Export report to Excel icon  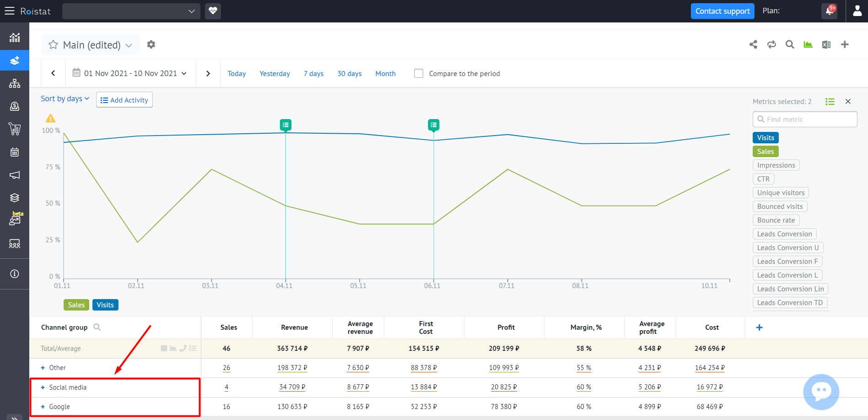[x=826, y=44]
